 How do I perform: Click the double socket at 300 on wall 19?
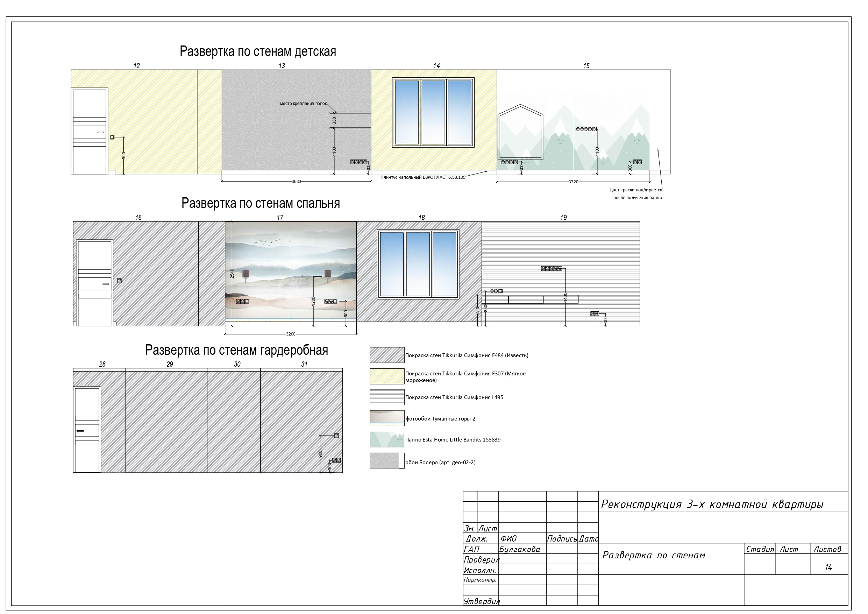tap(595, 313)
